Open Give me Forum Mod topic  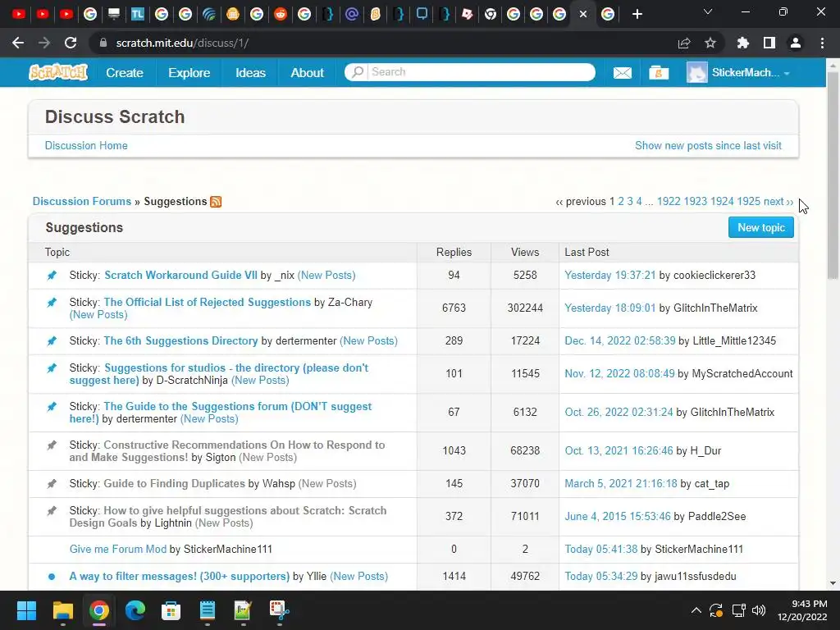pos(118,549)
